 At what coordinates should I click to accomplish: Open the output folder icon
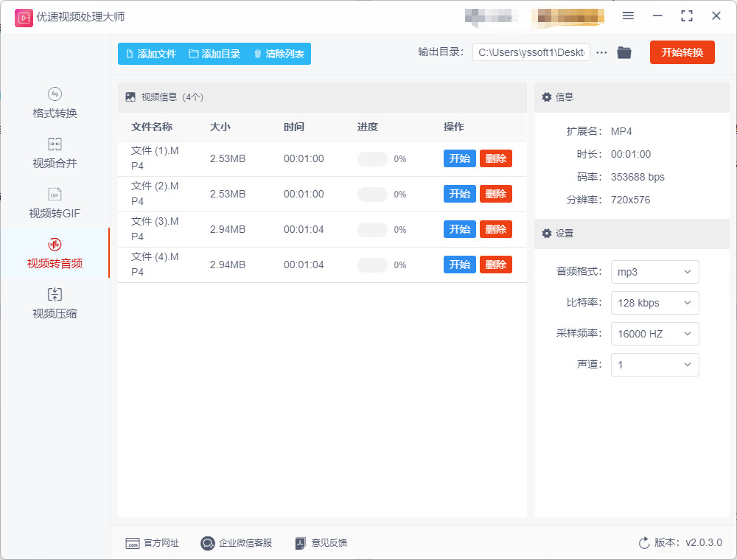tap(624, 52)
